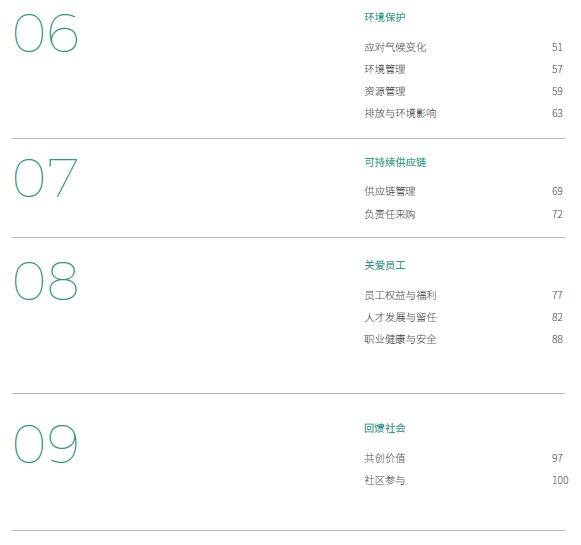Image resolution: width=581 pixels, height=545 pixels.
Task: Click the large chapter number 06
Action: [46, 33]
